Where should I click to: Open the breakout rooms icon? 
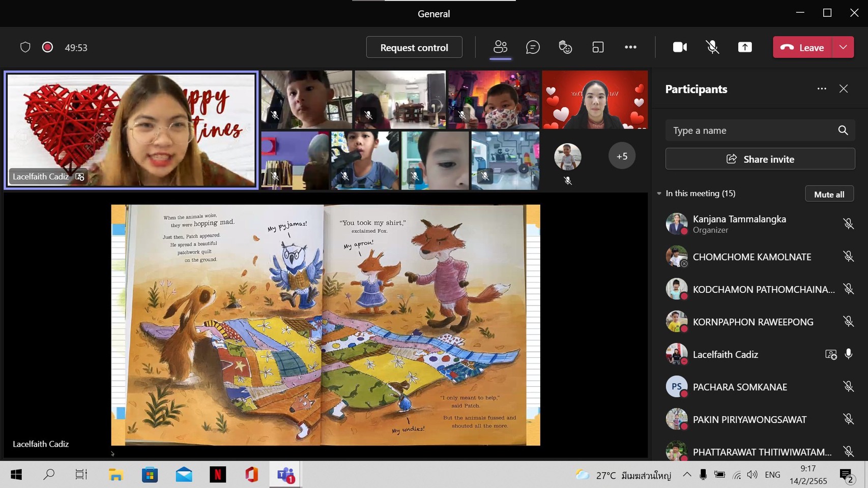598,47
